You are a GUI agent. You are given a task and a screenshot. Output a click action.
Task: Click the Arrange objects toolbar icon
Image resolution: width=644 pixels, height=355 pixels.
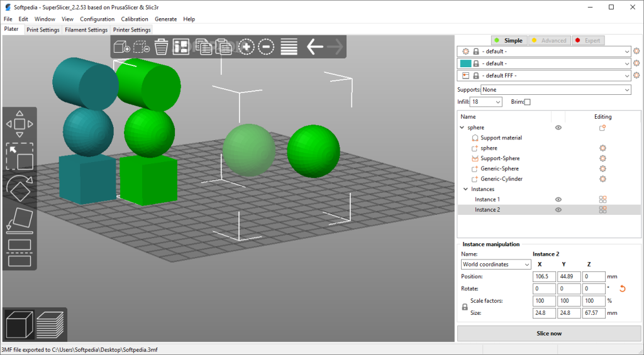click(x=181, y=46)
